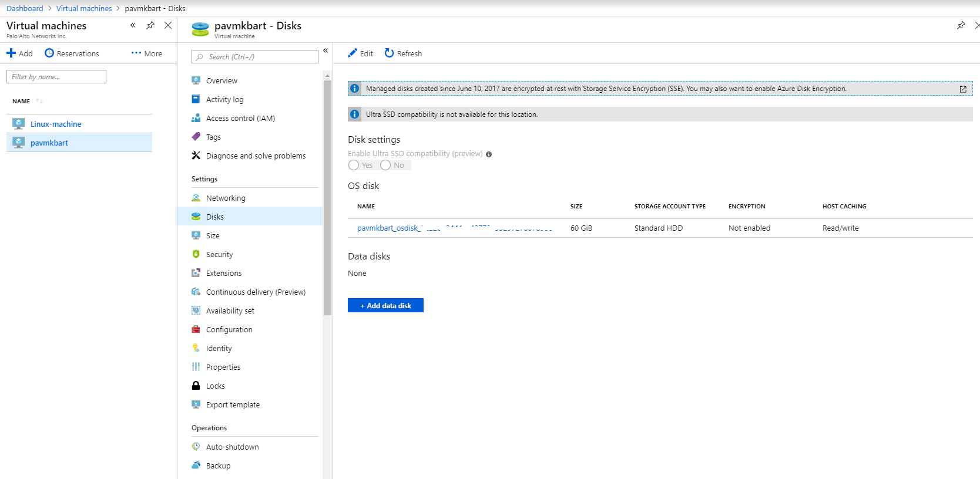Click the pin icon in Virtual machines panel
The width and height of the screenshot is (980, 479).
[150, 25]
